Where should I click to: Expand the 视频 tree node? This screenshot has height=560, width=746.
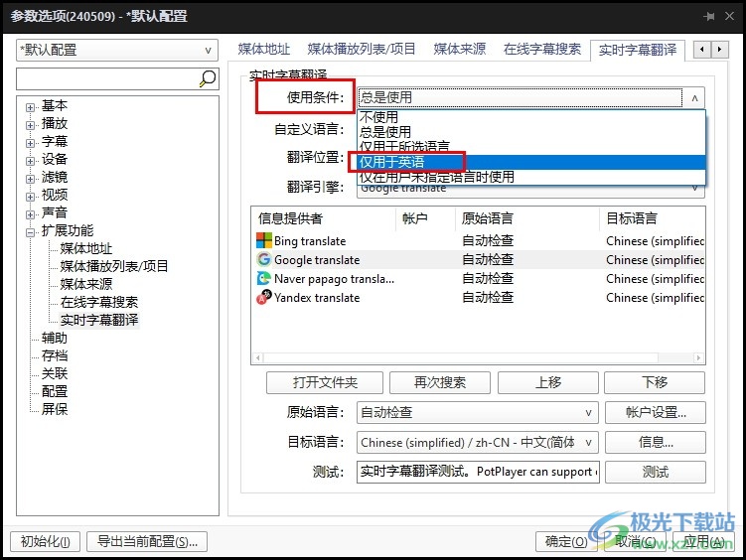[x=30, y=197]
